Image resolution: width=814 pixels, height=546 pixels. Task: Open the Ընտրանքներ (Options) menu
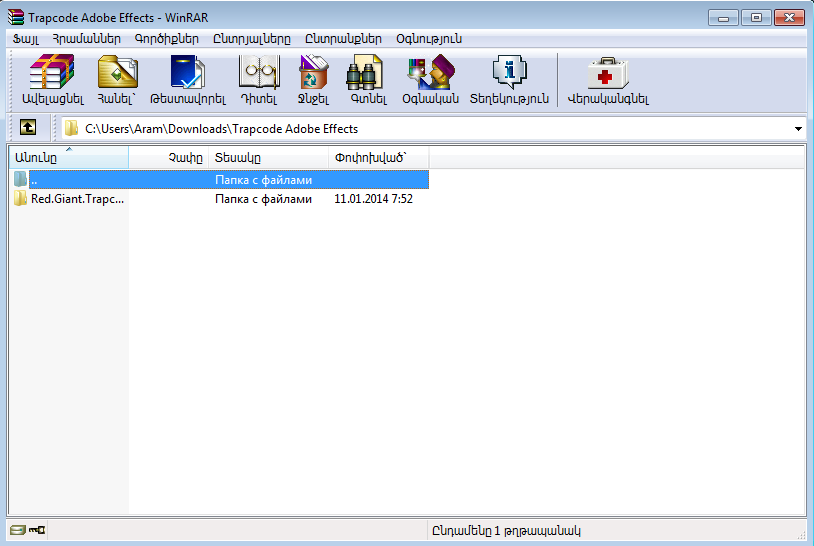coord(343,39)
